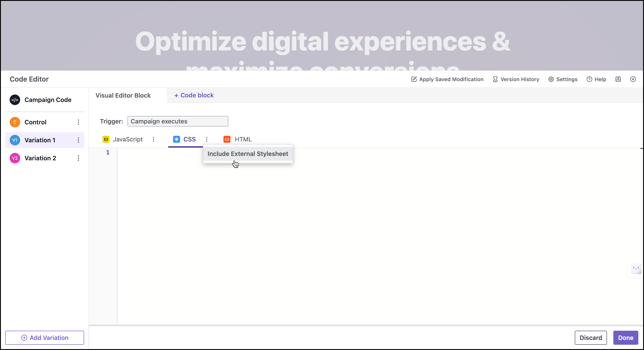This screenshot has height=350, width=644.
Task: Select the yellow JavaScript block icon
Action: click(x=106, y=139)
